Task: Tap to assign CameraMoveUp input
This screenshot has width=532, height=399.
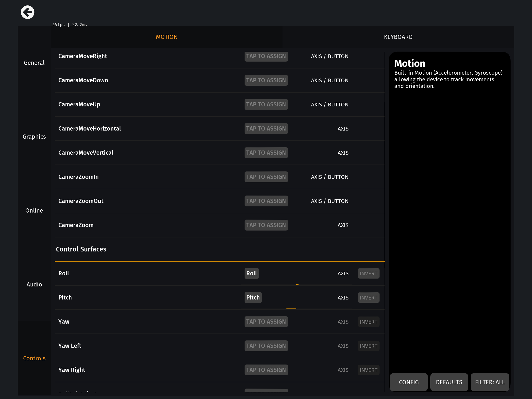Action: 266,104
